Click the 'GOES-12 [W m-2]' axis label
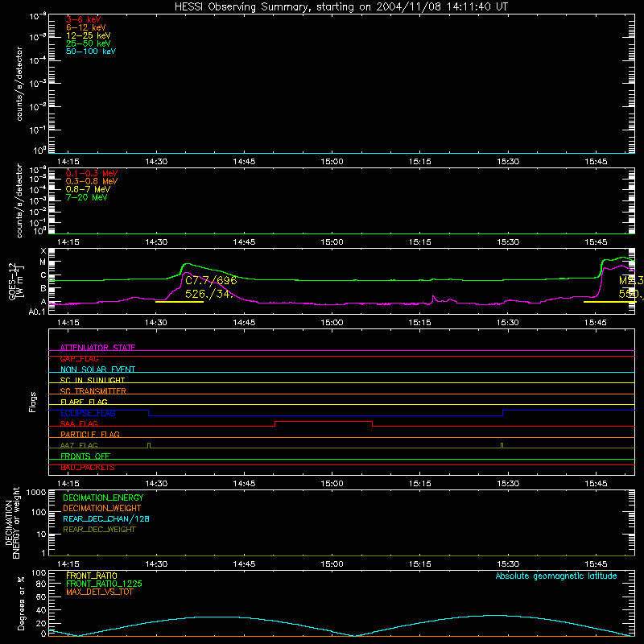This screenshot has width=644, height=644. (15, 281)
